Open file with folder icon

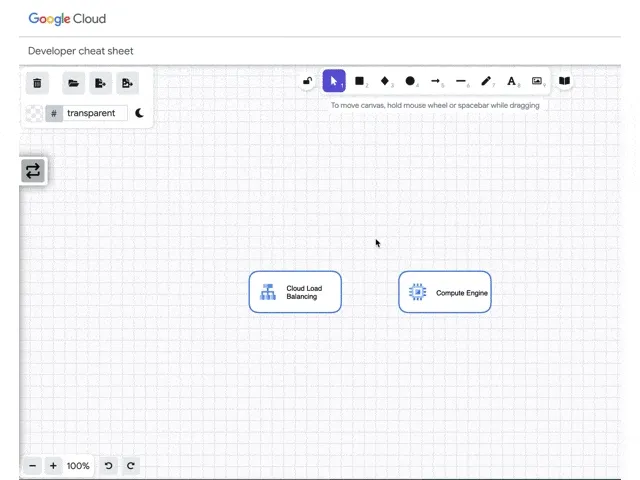pyautogui.click(x=73, y=83)
